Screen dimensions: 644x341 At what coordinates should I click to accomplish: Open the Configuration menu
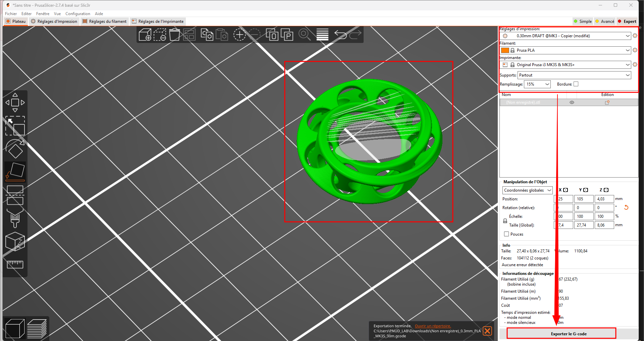77,14
